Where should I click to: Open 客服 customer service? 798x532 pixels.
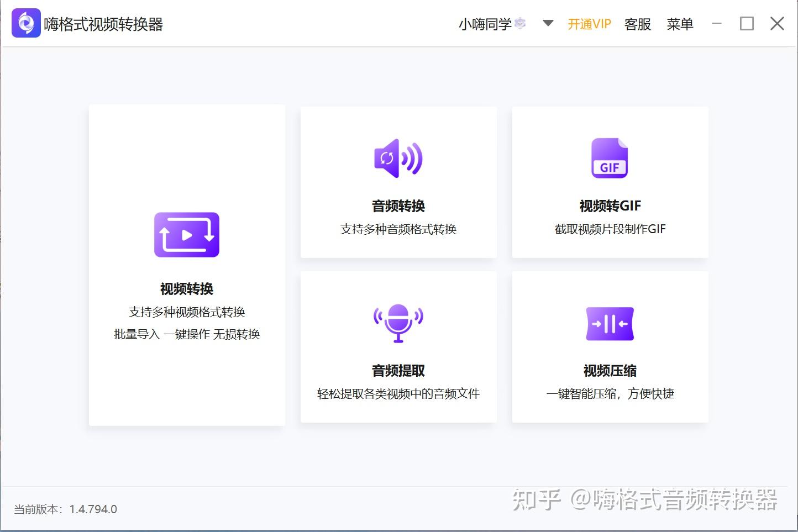click(638, 24)
